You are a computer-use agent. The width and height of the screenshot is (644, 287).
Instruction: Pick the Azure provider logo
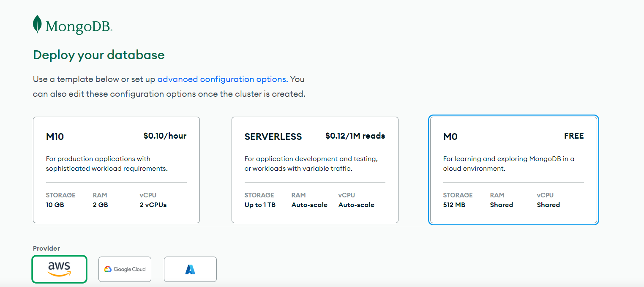(190, 269)
